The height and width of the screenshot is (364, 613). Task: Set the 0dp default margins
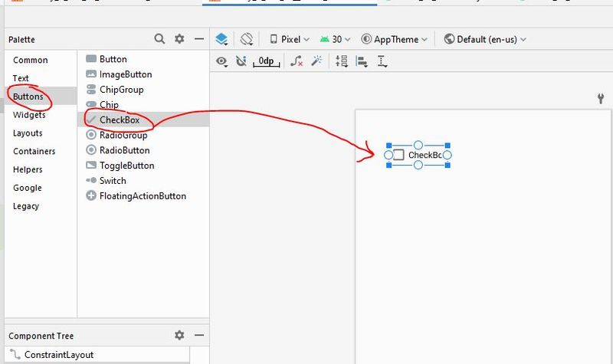click(266, 61)
